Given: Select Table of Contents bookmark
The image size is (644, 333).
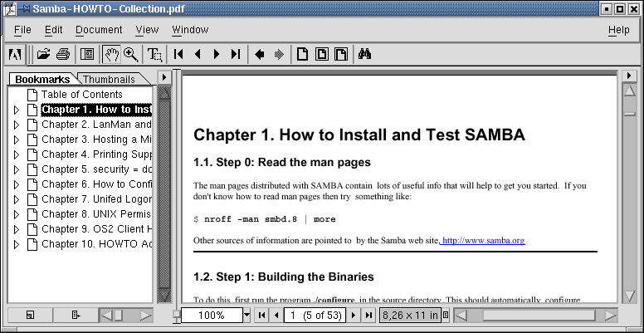Looking at the screenshot, I should click(x=81, y=95).
